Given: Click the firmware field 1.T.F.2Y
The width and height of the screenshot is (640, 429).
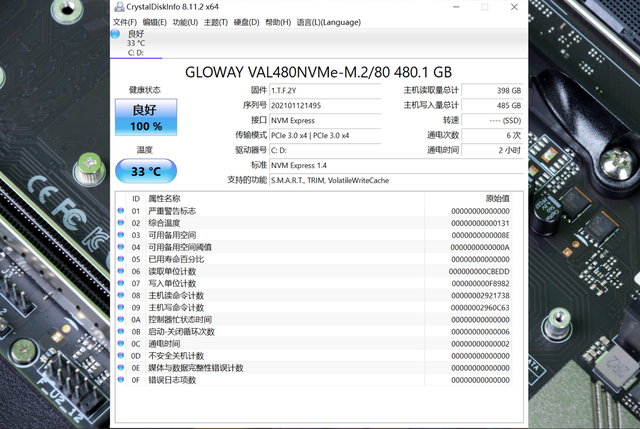Looking at the screenshot, I should click(325, 91).
